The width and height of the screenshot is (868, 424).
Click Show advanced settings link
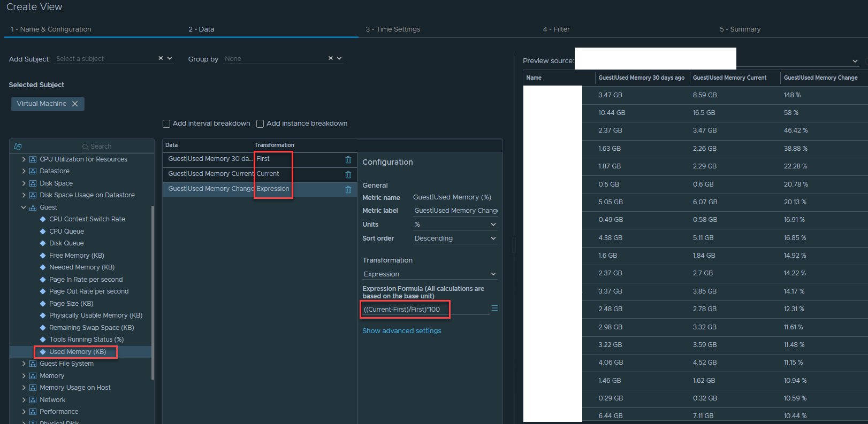(402, 331)
